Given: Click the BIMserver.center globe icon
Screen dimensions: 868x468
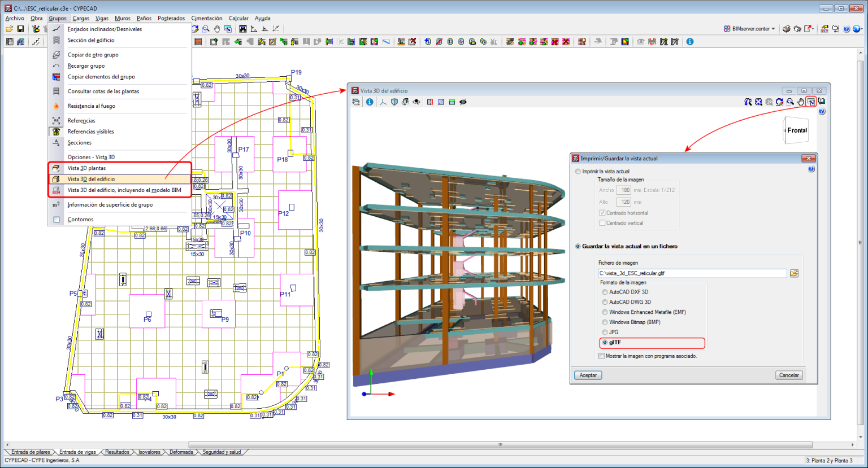Looking at the screenshot, I should pyautogui.click(x=728, y=27).
